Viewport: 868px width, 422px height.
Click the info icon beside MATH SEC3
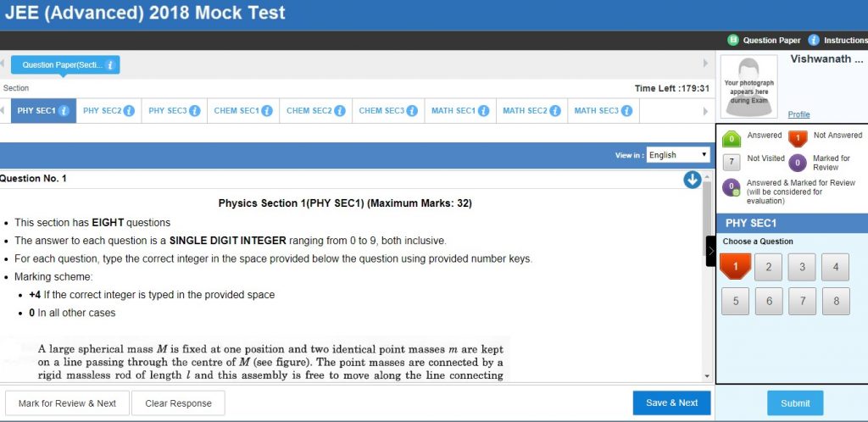[626, 111]
